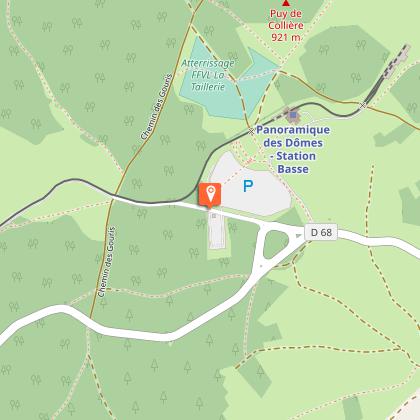Image resolution: width=420 pixels, height=420 pixels.
Task: Click round forest patch near Puy de Collière
Action: pyautogui.click(x=343, y=63)
